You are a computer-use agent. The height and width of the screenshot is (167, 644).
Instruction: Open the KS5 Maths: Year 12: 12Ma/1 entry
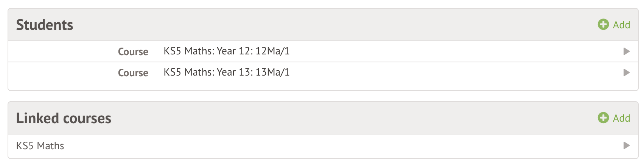point(226,51)
